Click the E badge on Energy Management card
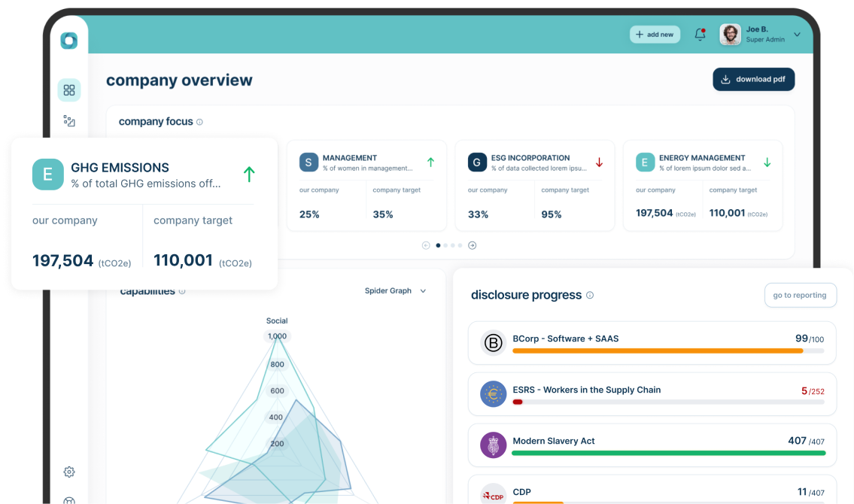The width and height of the screenshot is (854, 504). pyautogui.click(x=646, y=162)
